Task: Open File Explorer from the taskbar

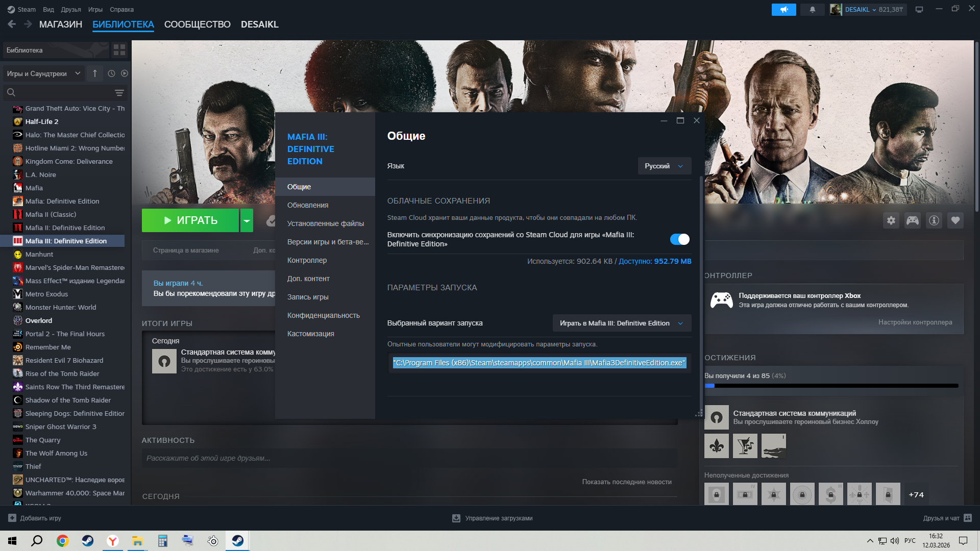Action: pos(137,541)
